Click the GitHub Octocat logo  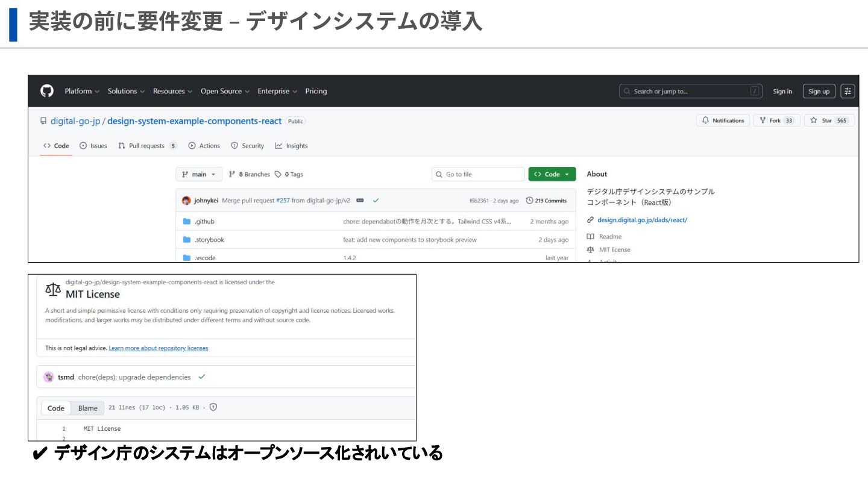tap(46, 91)
